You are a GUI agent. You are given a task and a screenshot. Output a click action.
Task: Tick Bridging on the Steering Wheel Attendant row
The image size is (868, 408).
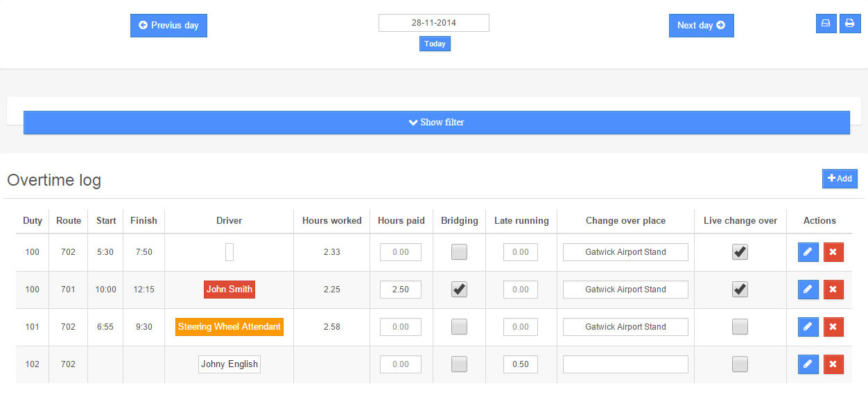coord(459,327)
